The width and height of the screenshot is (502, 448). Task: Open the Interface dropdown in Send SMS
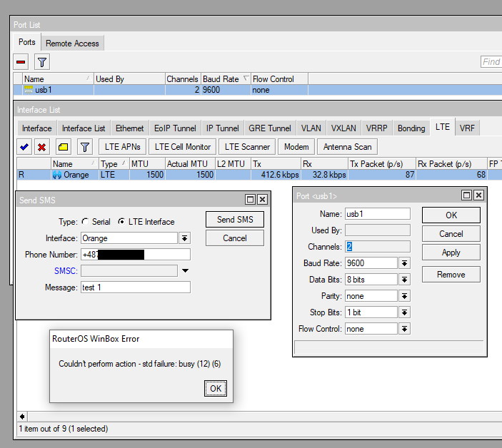point(184,238)
